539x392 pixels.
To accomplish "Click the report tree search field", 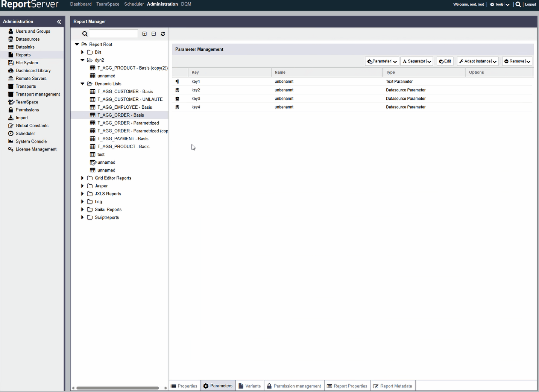I will 113,34.
